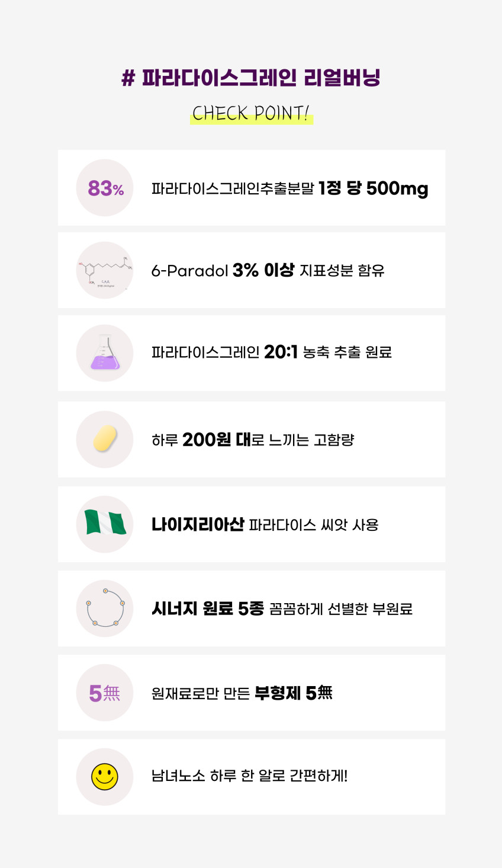Select the 꼼꼼하게 선별한 부원료 text
Screen dimensions: 502x868
[341, 609]
